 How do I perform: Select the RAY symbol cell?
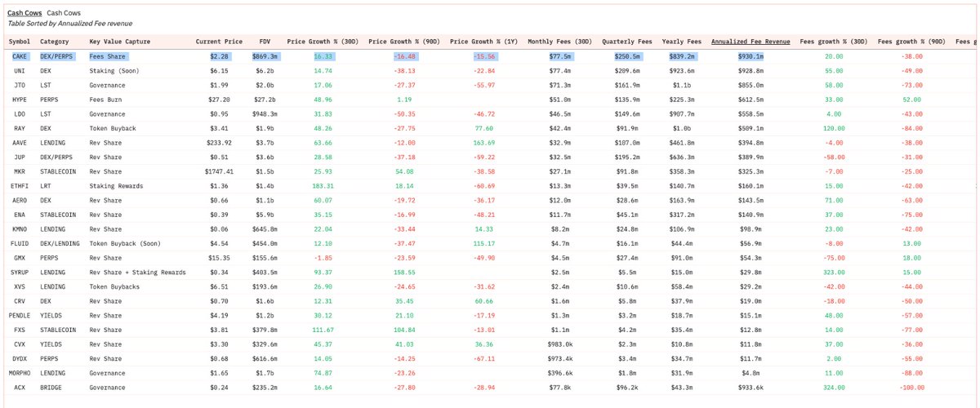[x=20, y=128]
